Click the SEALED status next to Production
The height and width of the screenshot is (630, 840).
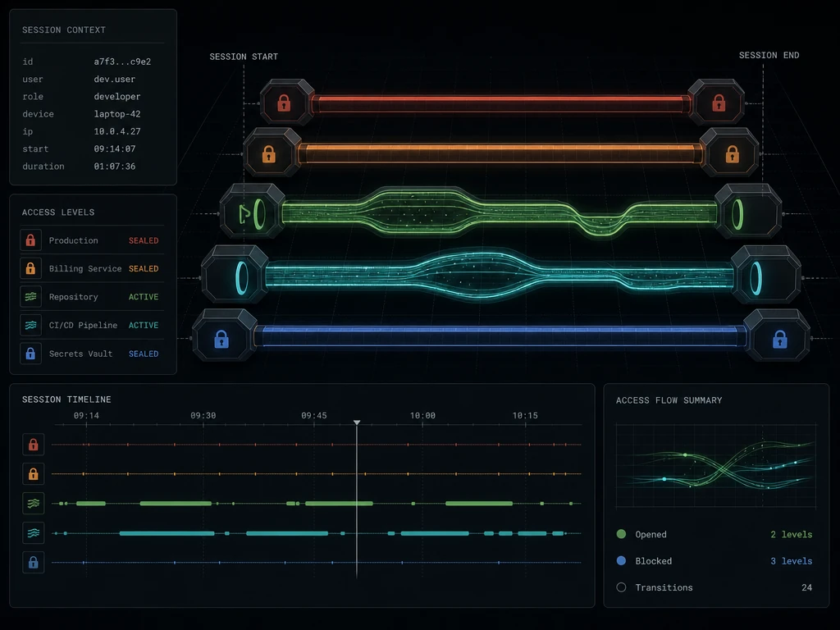point(144,240)
